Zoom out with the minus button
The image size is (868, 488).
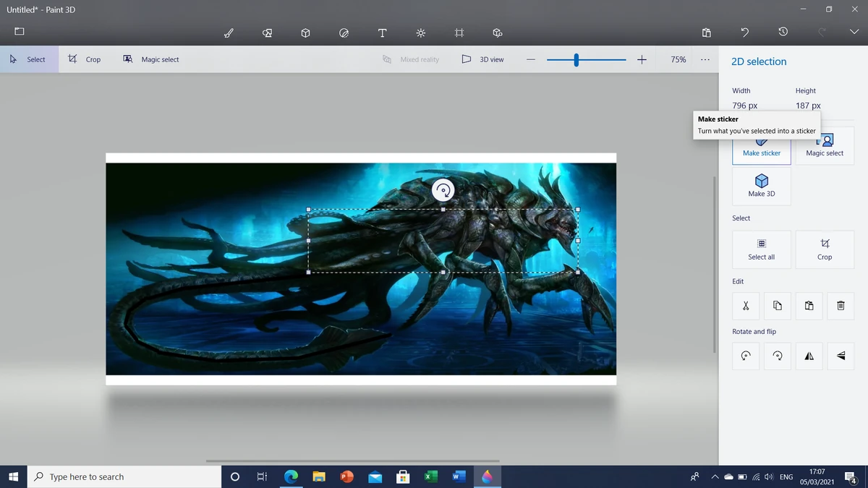(530, 59)
